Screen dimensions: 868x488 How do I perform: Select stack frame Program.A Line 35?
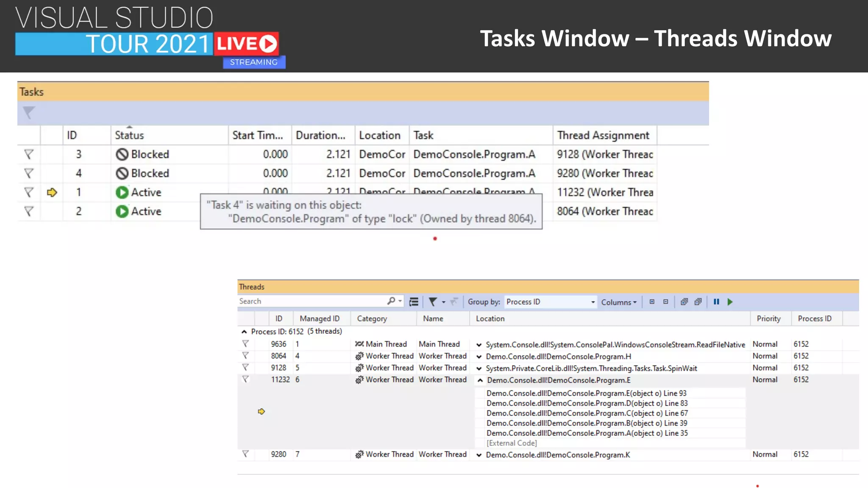(587, 433)
